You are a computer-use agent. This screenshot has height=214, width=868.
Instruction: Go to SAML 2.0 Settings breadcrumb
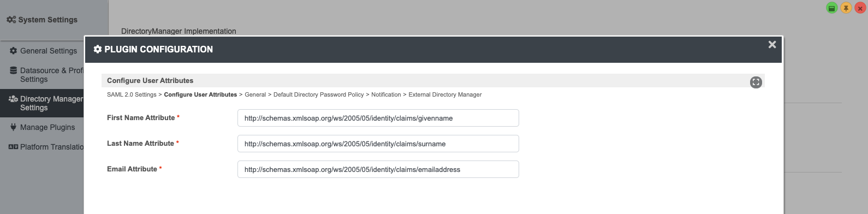click(x=132, y=94)
